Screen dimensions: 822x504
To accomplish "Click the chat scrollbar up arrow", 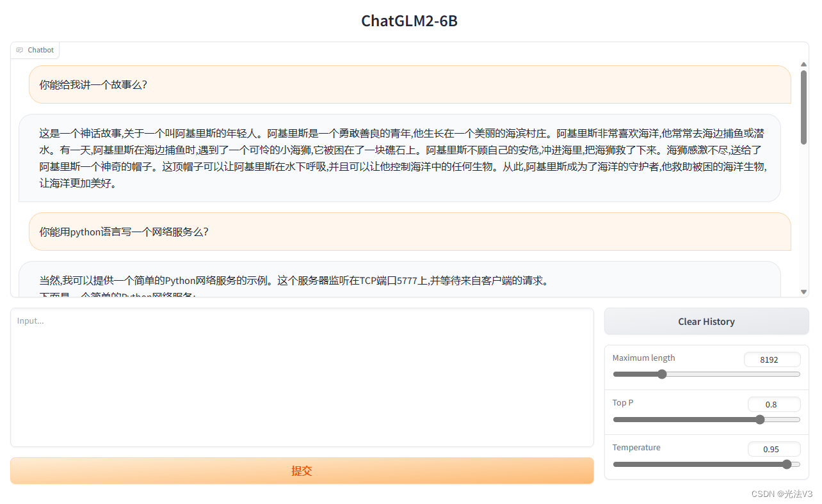I will [803, 64].
